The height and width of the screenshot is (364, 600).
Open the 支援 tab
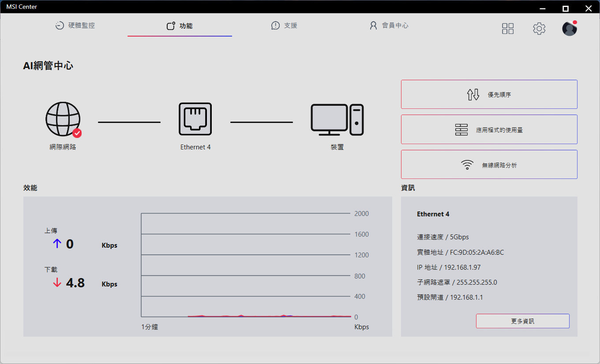pos(284,26)
